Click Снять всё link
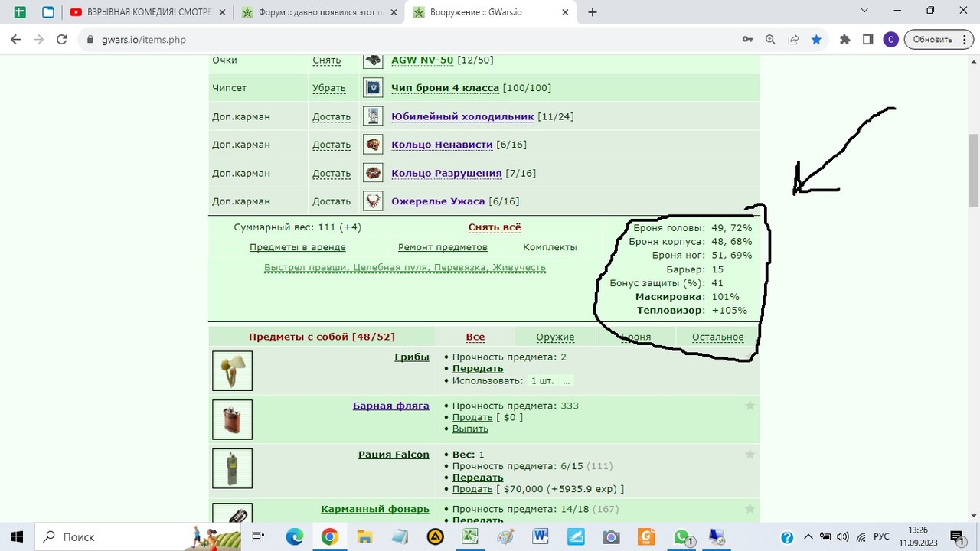 495,227
